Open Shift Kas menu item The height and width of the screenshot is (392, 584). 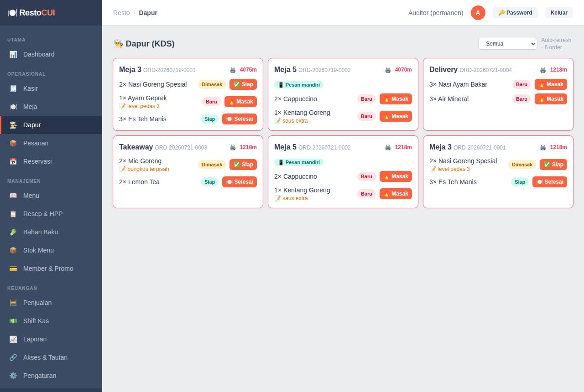(51, 321)
